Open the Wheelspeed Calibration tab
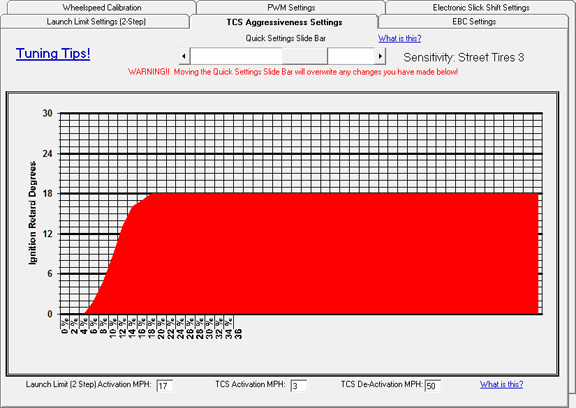Viewport: 576px width, 408px height. tap(102, 7)
